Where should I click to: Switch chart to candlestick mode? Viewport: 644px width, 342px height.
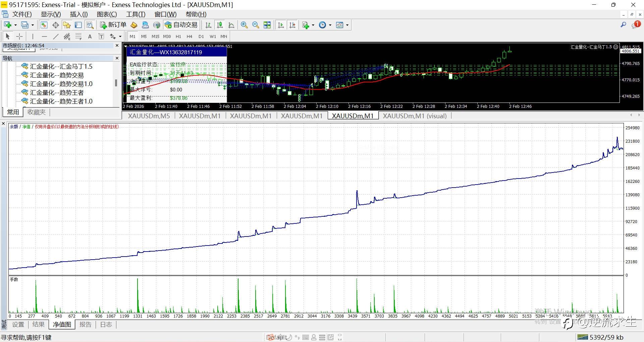click(220, 25)
